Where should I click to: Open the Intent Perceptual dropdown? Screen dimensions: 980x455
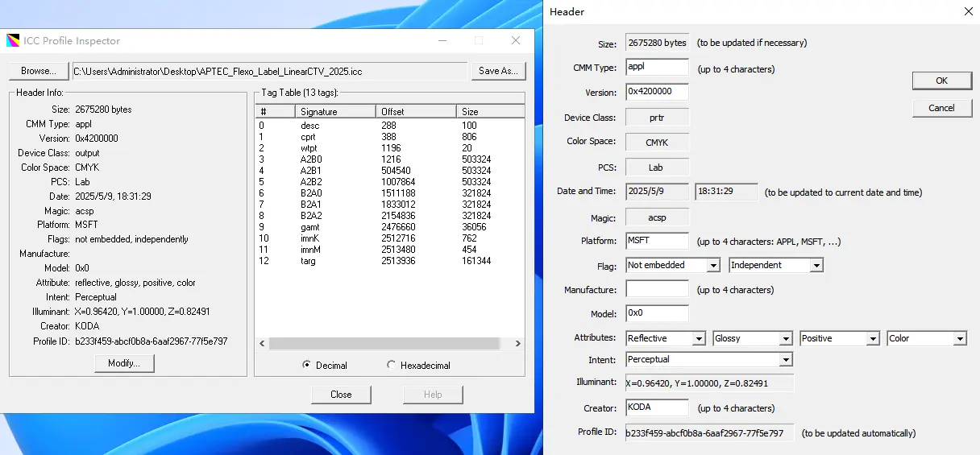709,359
